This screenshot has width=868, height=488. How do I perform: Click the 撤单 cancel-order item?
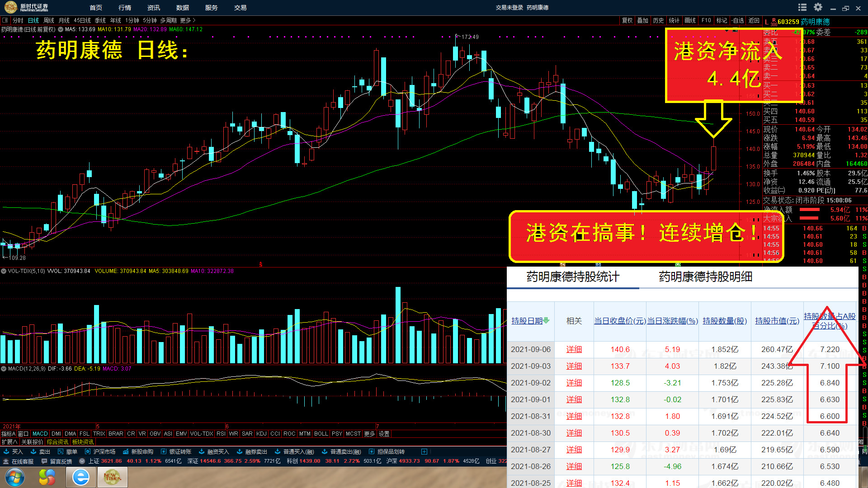coord(67,451)
